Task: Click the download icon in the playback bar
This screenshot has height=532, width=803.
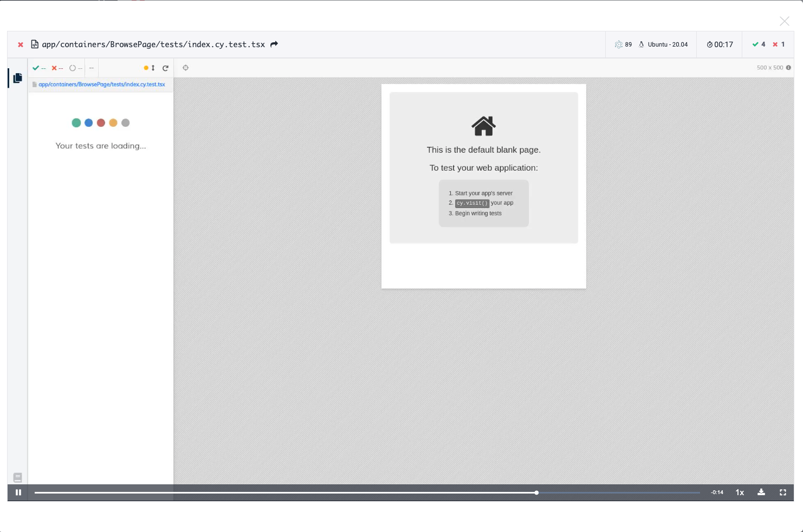Action: pos(761,492)
